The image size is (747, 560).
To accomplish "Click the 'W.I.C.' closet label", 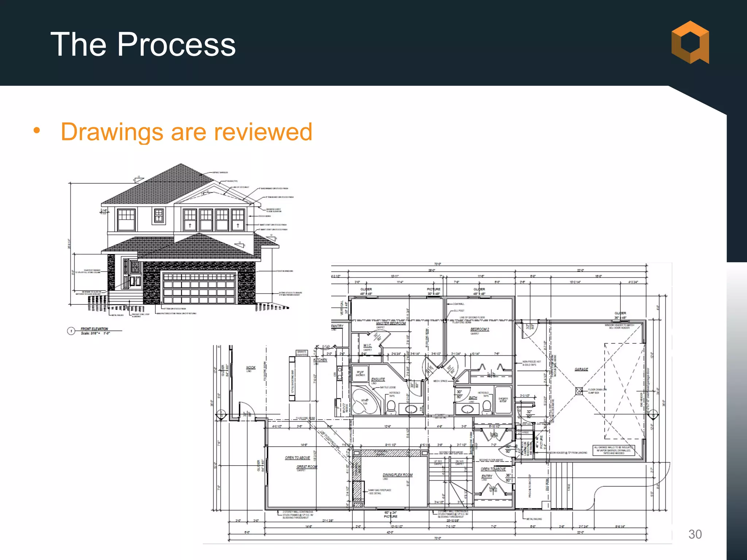I will [x=367, y=346].
